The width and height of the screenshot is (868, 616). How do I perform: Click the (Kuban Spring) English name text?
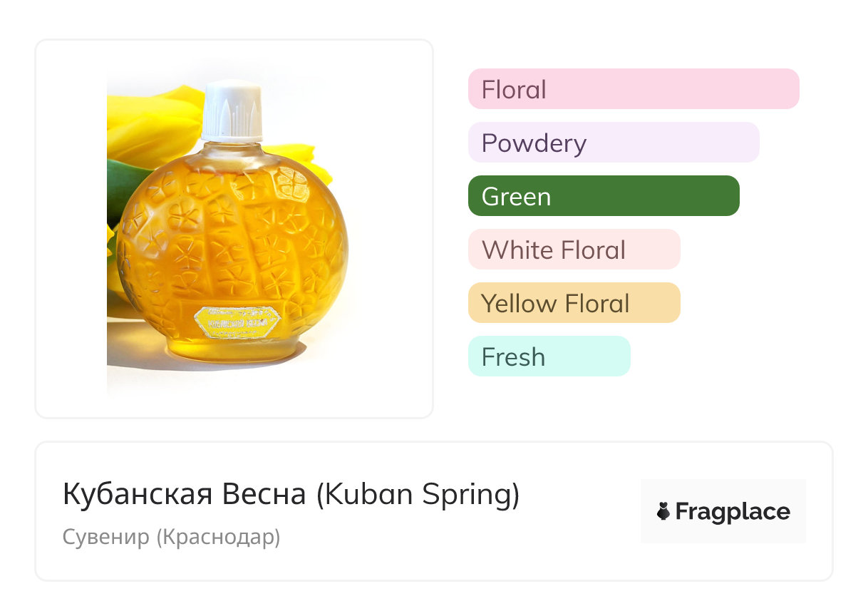pos(418,494)
